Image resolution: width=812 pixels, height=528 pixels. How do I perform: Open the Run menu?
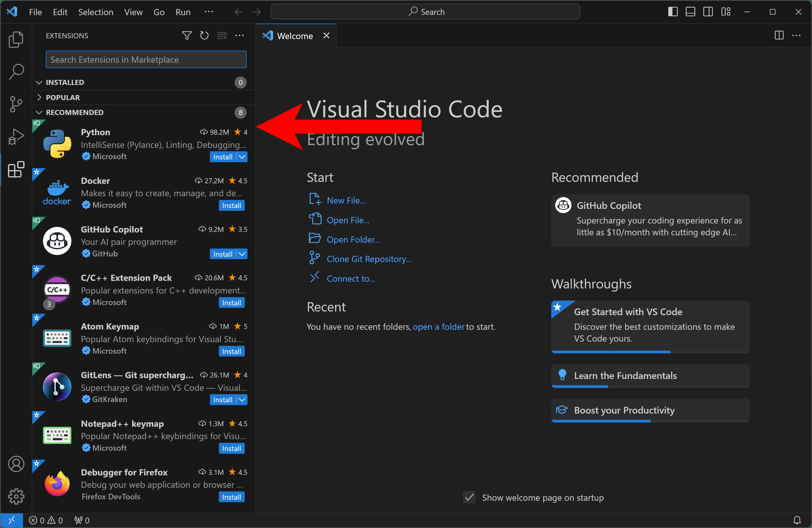pos(183,12)
